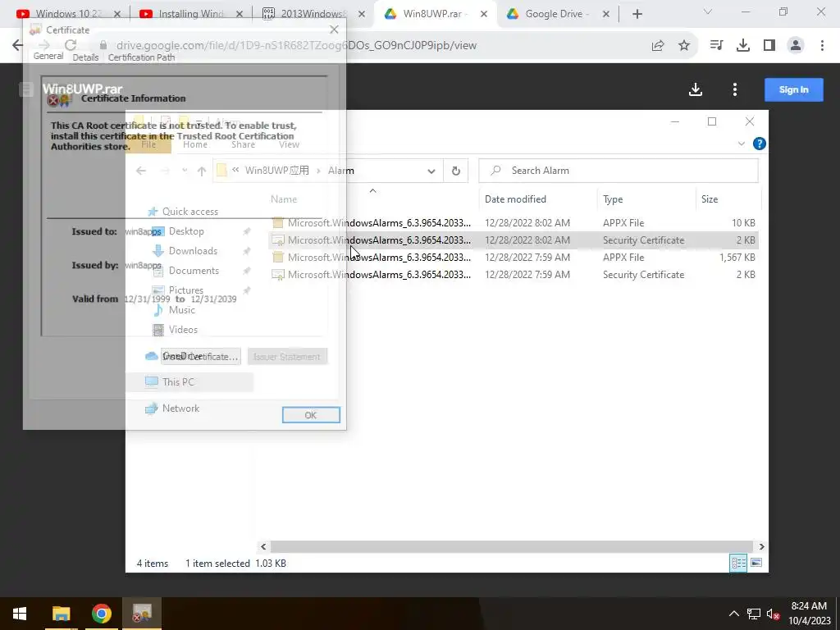
Task: Open address bar history dropdown
Action: click(x=431, y=171)
